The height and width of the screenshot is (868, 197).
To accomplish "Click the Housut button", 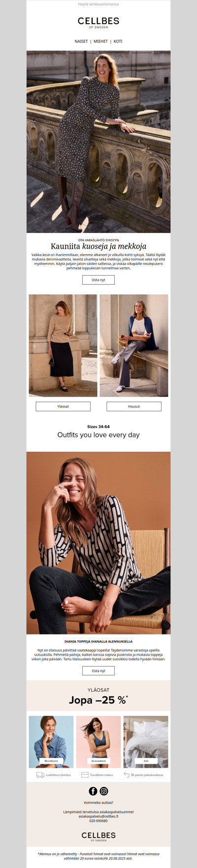I will coord(134,406).
